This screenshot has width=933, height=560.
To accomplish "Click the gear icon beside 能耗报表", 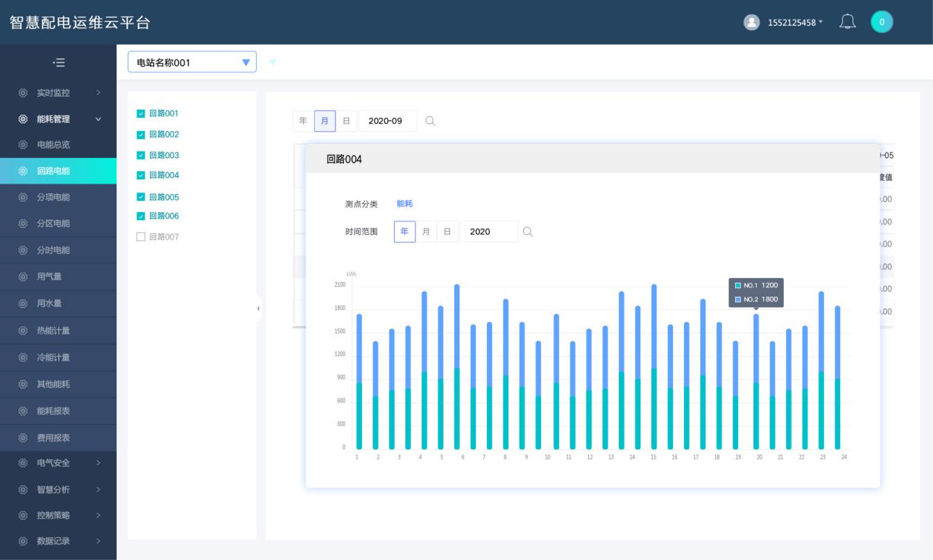I will coord(23,411).
